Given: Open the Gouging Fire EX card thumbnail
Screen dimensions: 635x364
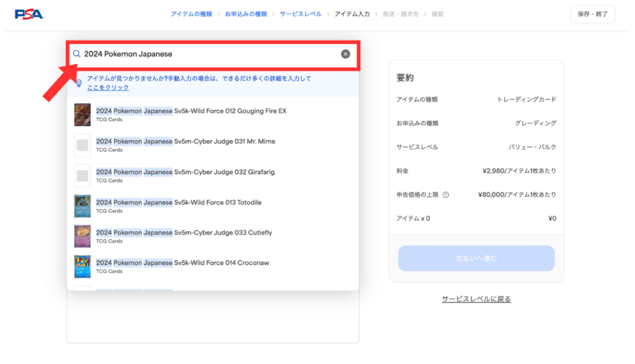Looking at the screenshot, I should (82, 115).
